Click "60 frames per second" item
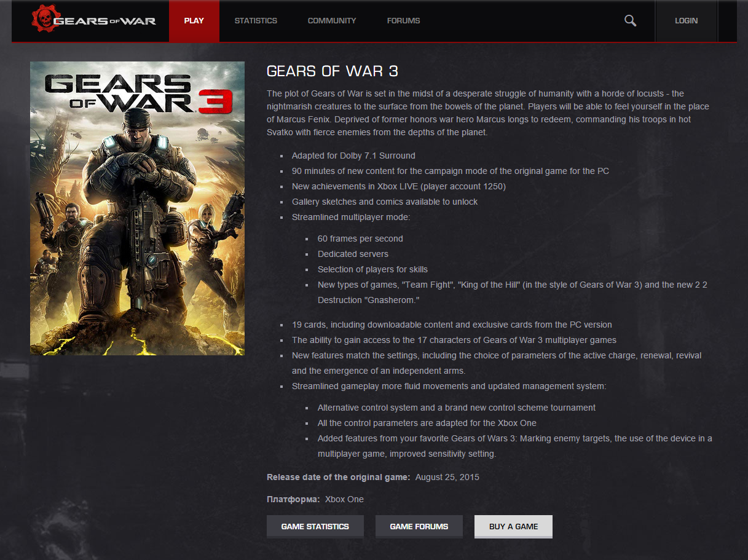This screenshot has width=748, height=560. (x=360, y=239)
